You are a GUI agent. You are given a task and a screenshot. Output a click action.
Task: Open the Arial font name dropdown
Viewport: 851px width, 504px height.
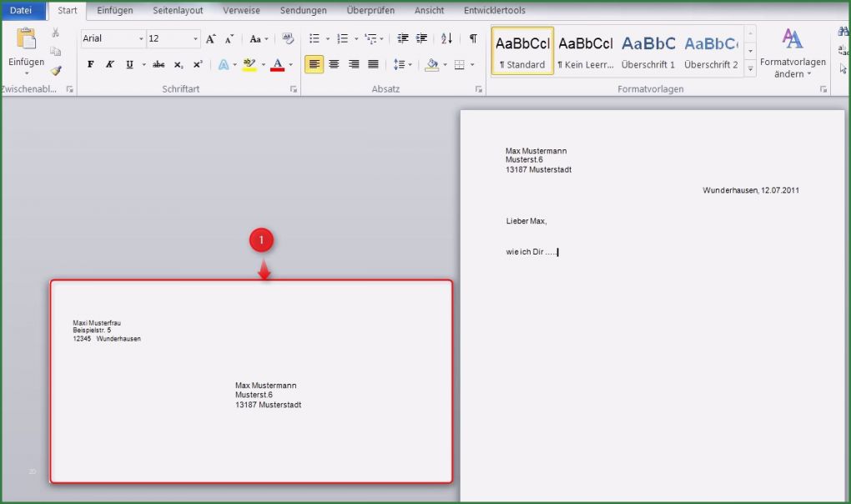[140, 38]
